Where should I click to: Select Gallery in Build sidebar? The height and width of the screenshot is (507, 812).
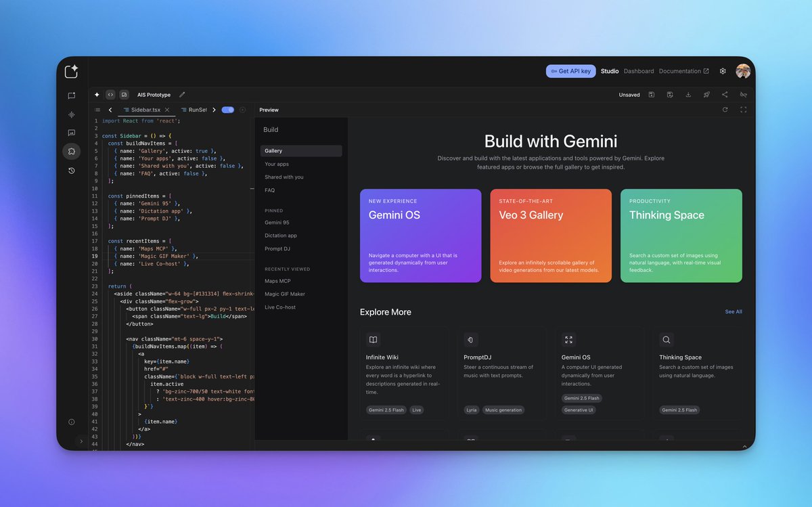click(301, 151)
